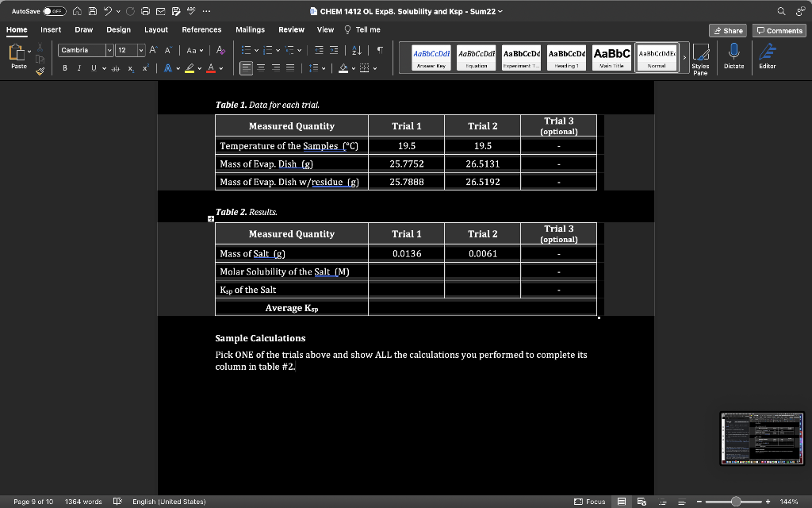
Task: Click the Share button
Action: coord(728,31)
